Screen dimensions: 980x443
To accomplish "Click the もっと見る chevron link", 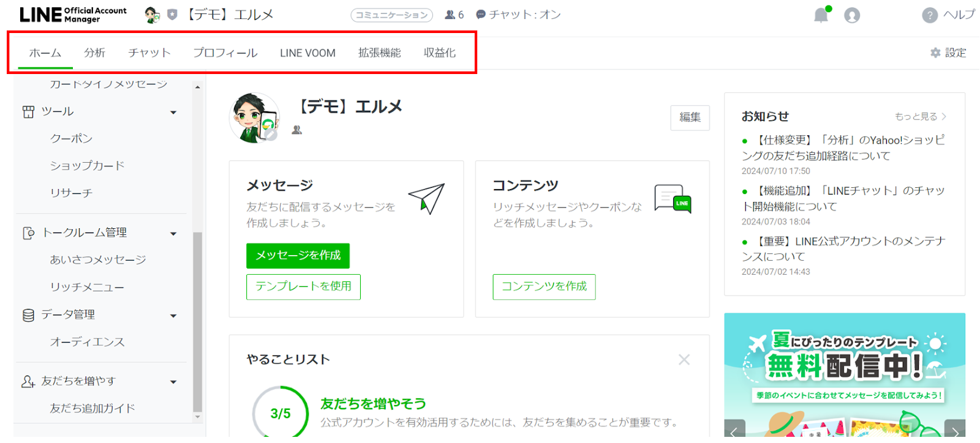I will click(921, 116).
